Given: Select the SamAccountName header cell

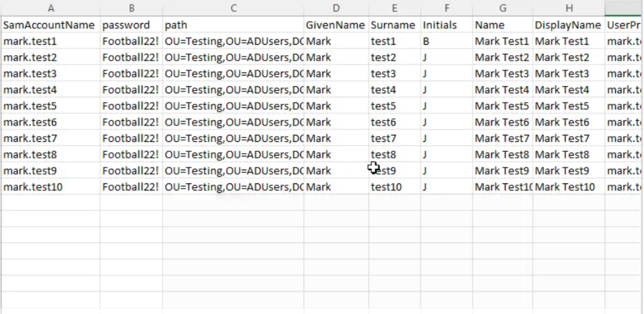Looking at the screenshot, I should 51,25.
